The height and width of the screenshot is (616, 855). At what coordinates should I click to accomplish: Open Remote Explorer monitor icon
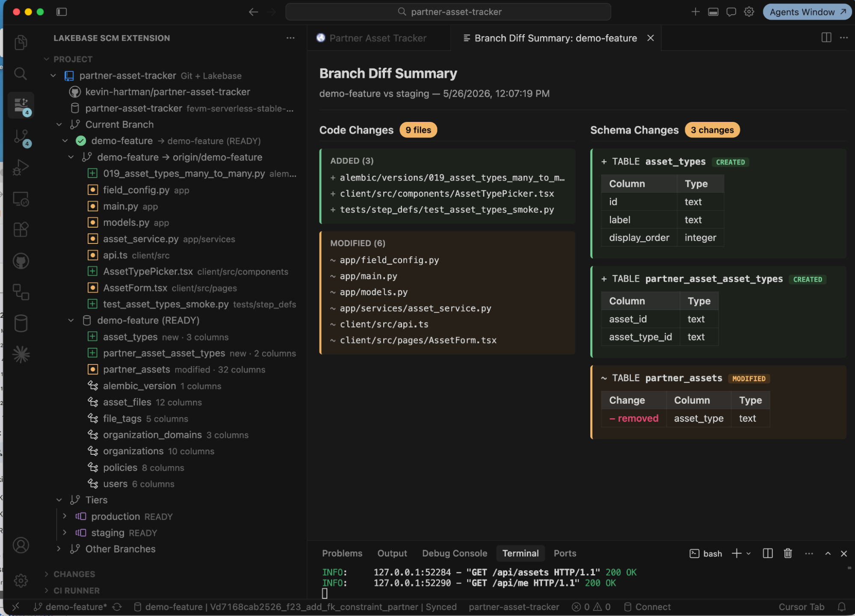[x=21, y=199]
